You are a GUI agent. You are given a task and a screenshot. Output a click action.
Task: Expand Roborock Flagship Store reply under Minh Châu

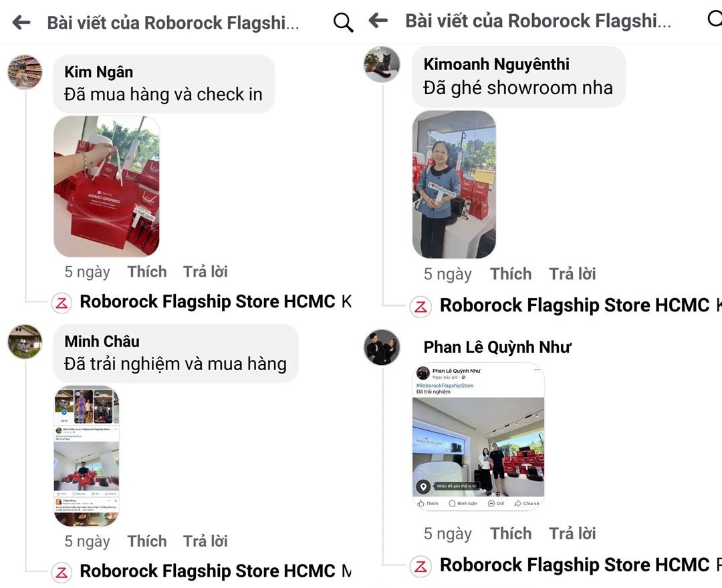207,571
